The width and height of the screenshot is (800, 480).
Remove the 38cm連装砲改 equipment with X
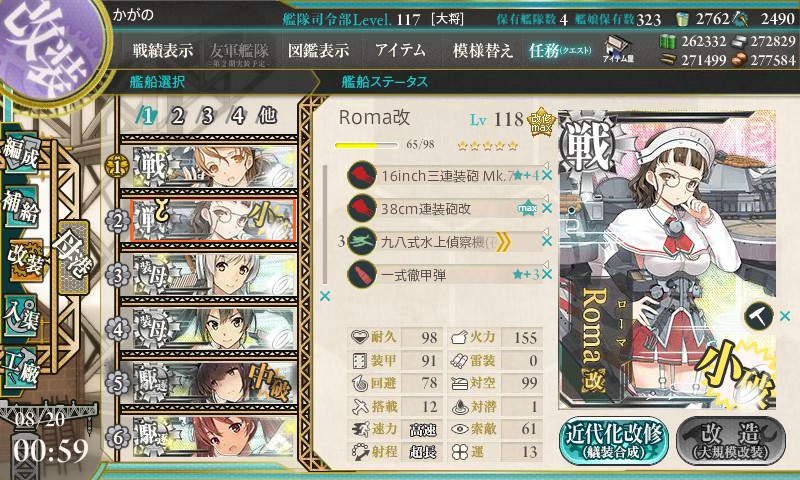coord(547,208)
